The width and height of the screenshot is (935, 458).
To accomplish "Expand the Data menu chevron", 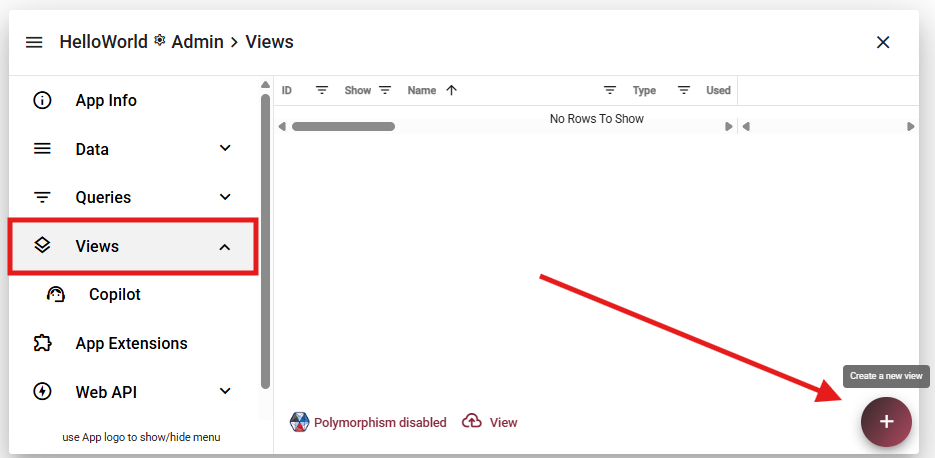I will [x=225, y=148].
